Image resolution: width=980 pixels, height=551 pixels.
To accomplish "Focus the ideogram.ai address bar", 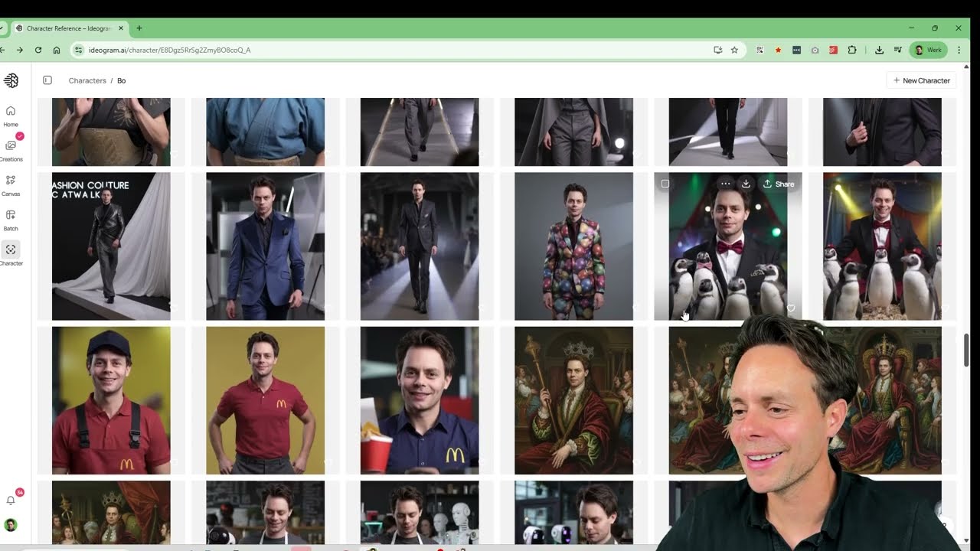I will pyautogui.click(x=398, y=50).
